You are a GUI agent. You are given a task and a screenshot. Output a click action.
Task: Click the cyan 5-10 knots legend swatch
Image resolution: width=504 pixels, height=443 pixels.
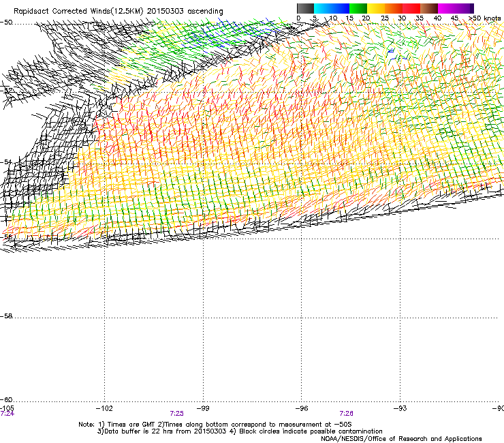(323, 8)
